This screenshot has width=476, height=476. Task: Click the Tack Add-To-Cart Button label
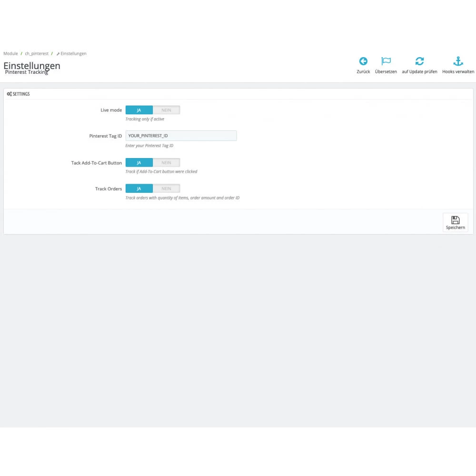point(96,163)
